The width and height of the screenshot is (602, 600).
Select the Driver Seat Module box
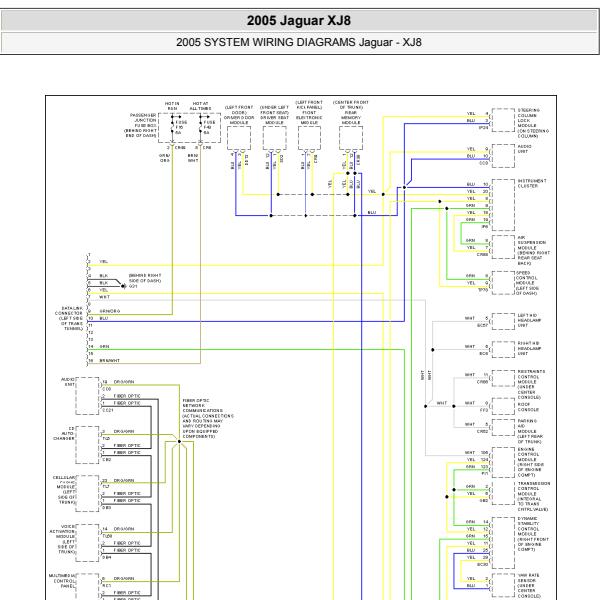pos(275,138)
